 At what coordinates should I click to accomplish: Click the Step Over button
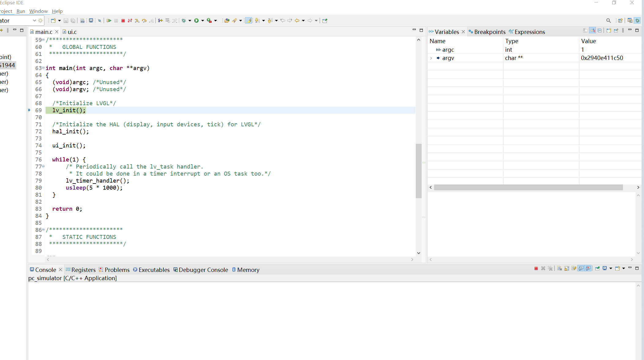click(x=144, y=20)
